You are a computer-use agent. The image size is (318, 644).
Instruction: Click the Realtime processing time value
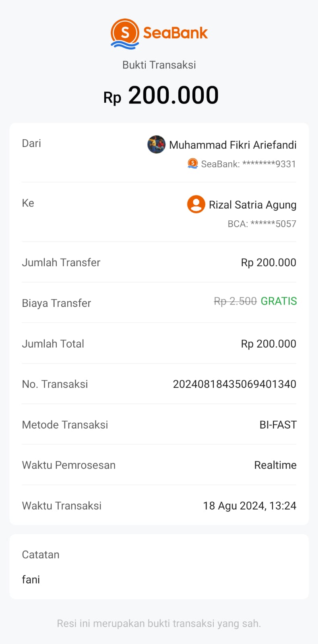(x=275, y=465)
